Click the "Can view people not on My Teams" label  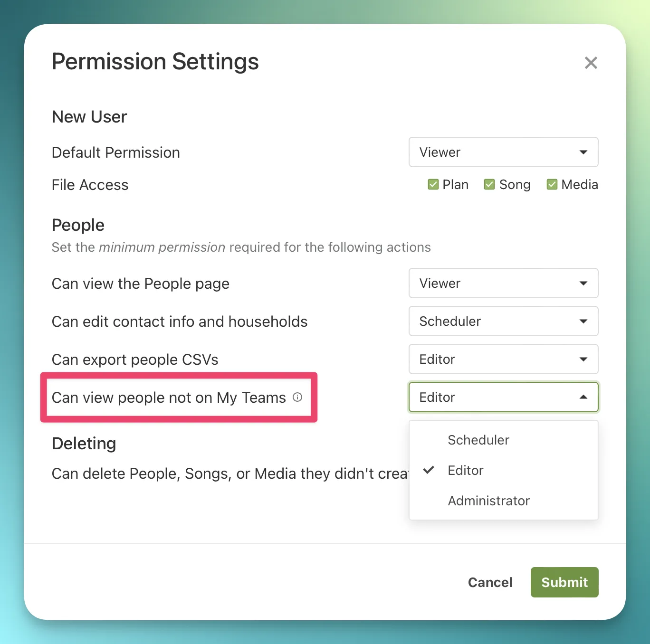[x=169, y=398]
